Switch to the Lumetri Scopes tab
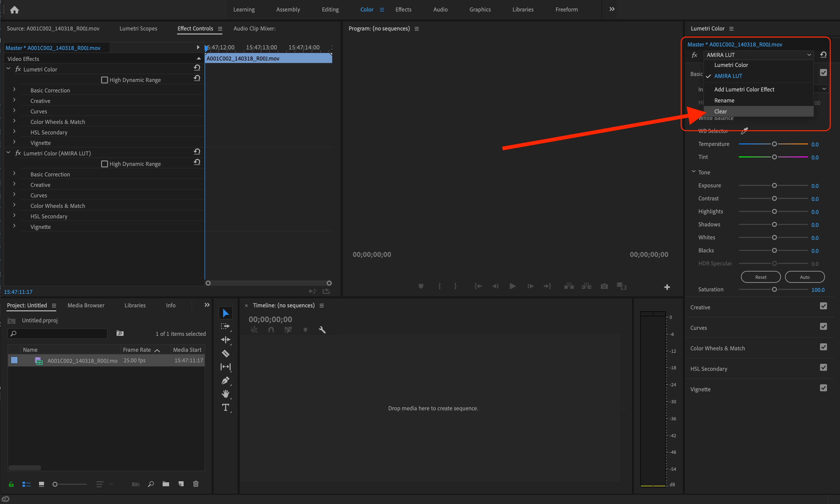 click(x=138, y=28)
